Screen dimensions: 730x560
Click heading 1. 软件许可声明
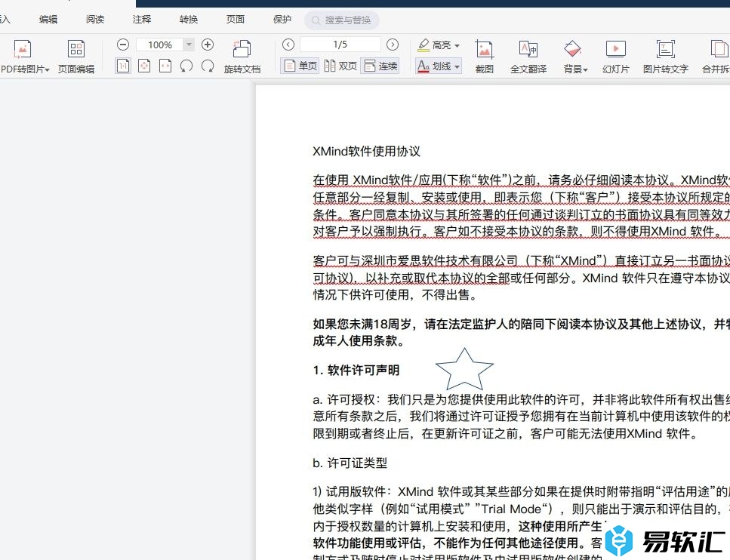coord(356,370)
